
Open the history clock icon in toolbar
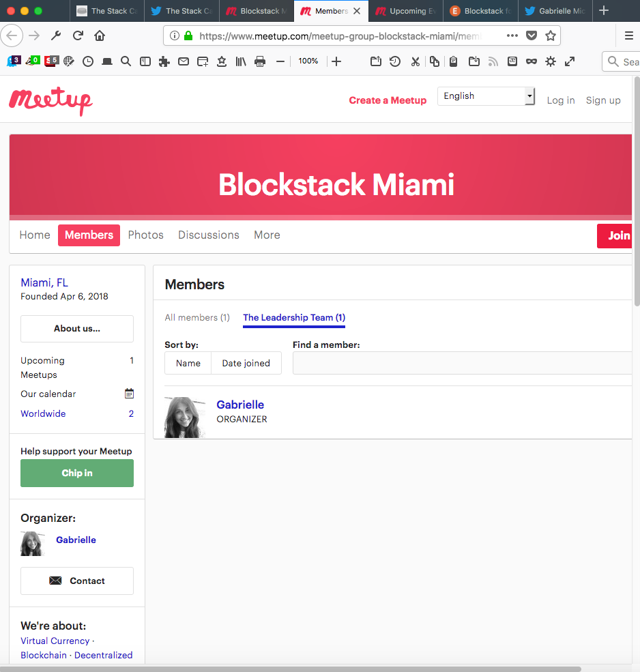click(88, 61)
